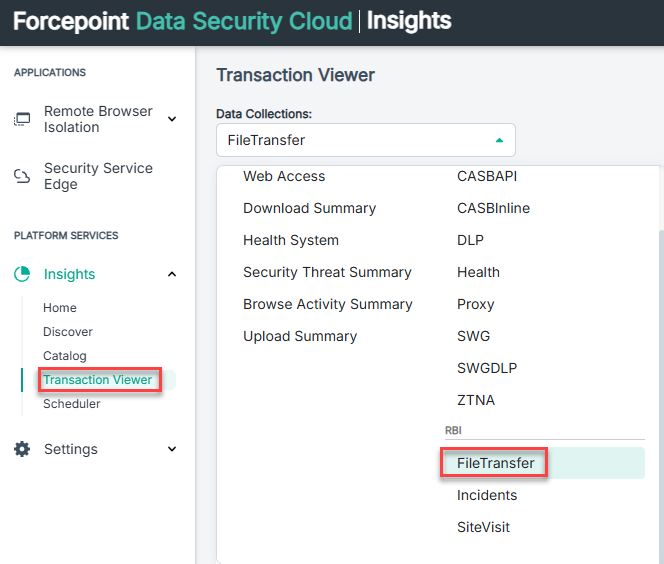Select FileTransfer under RBI

coord(496,463)
